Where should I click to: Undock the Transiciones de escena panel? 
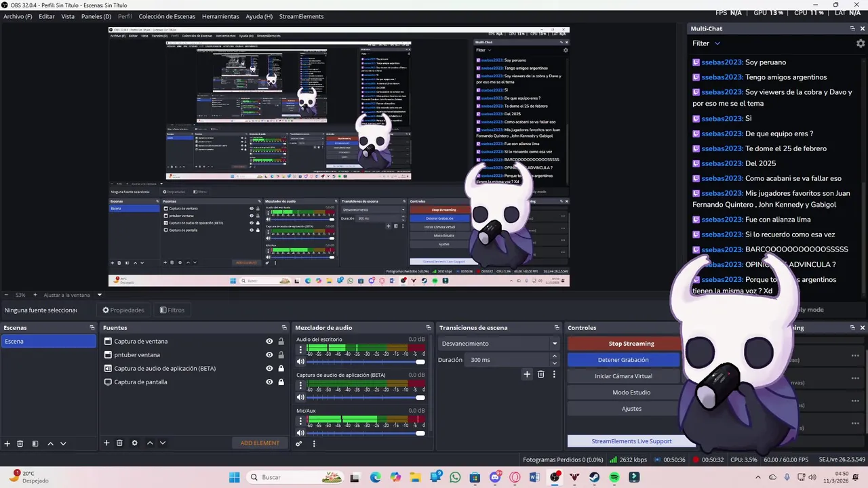click(x=557, y=328)
